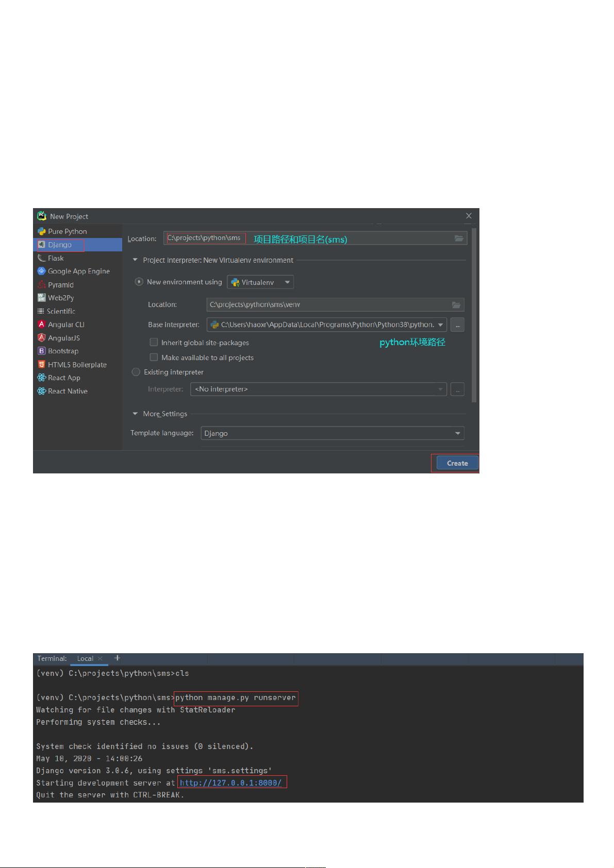Screen dimensions: 614x868
Task: Click the Create button
Action: pyautogui.click(x=457, y=463)
